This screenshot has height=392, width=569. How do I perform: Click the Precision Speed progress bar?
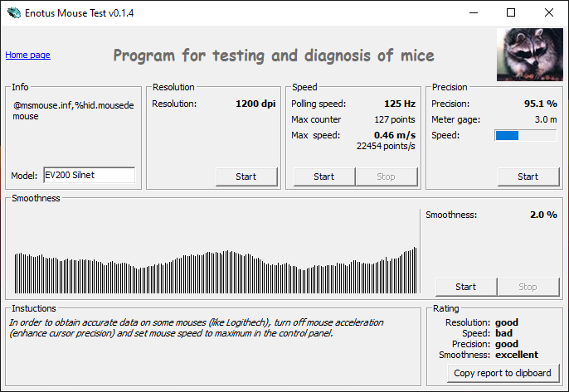pyautogui.click(x=526, y=135)
